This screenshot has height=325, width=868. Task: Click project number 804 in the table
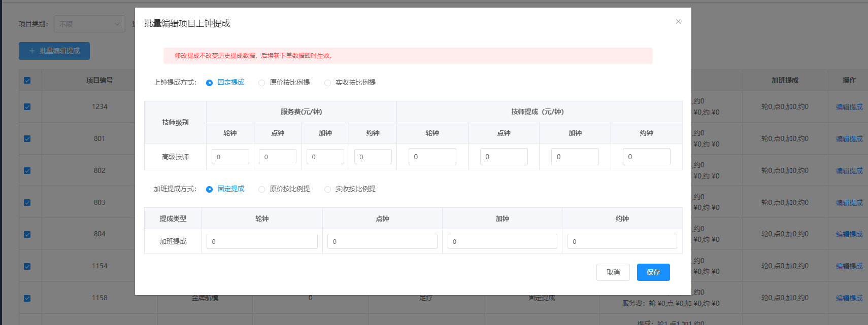click(x=99, y=234)
